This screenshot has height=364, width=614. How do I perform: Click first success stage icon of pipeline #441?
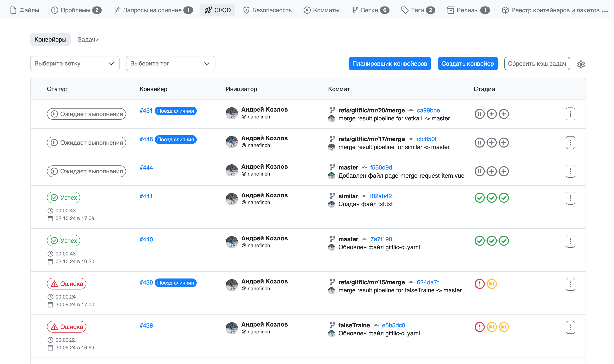[x=479, y=198]
